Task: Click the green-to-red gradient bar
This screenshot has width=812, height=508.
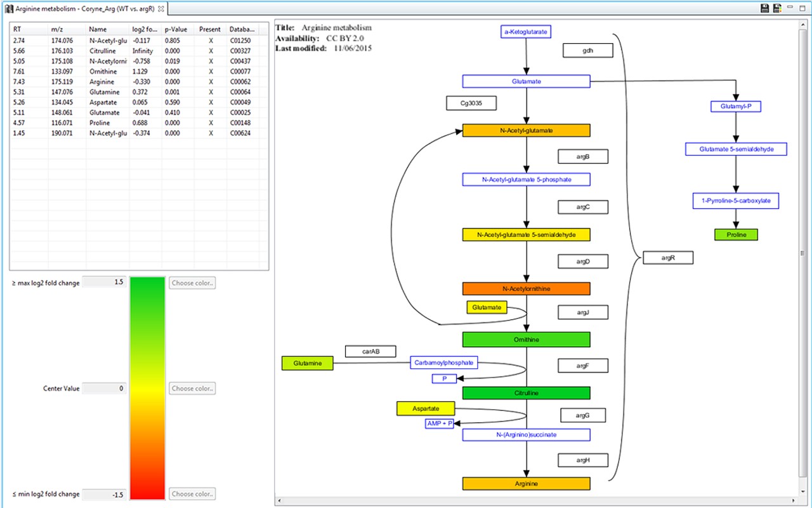Action: [x=147, y=387]
